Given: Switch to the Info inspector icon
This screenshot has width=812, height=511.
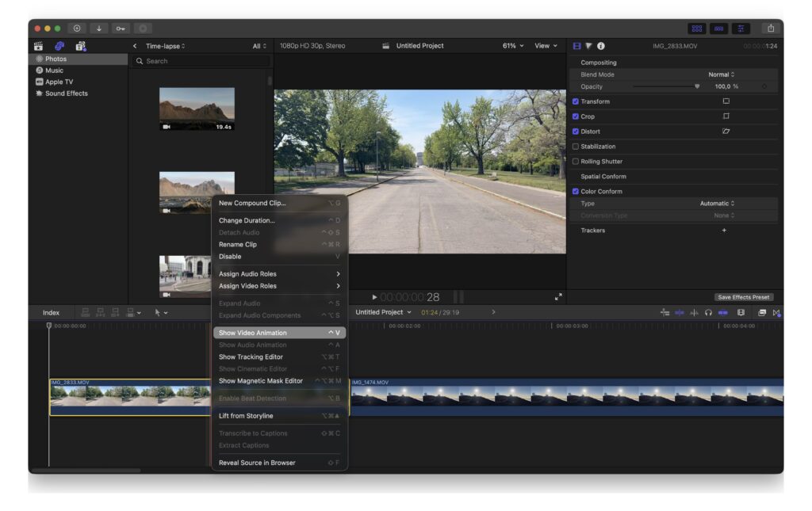Looking at the screenshot, I should point(601,46).
